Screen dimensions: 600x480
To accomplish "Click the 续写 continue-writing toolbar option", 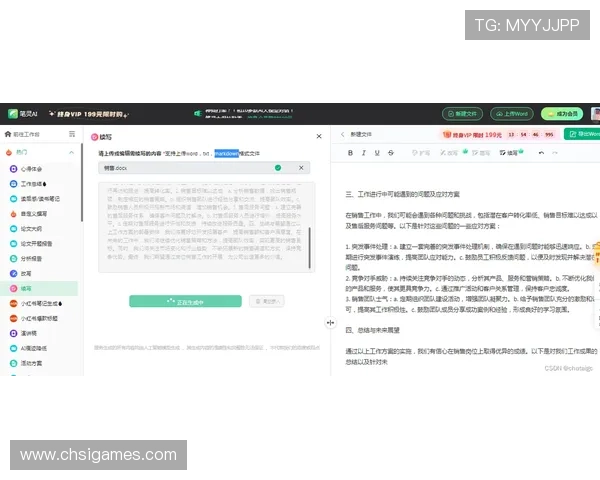I will [x=509, y=153].
